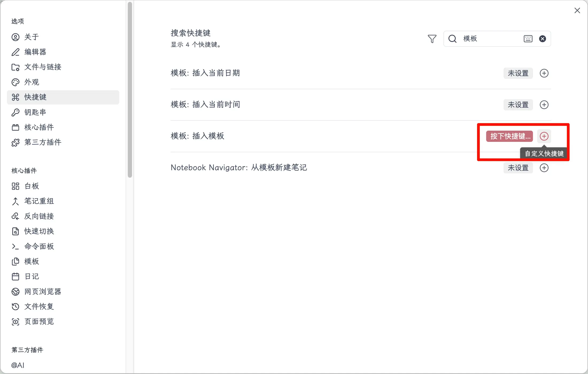Open the 关于 settings page
Viewport: 588px width, 374px height.
coord(32,37)
